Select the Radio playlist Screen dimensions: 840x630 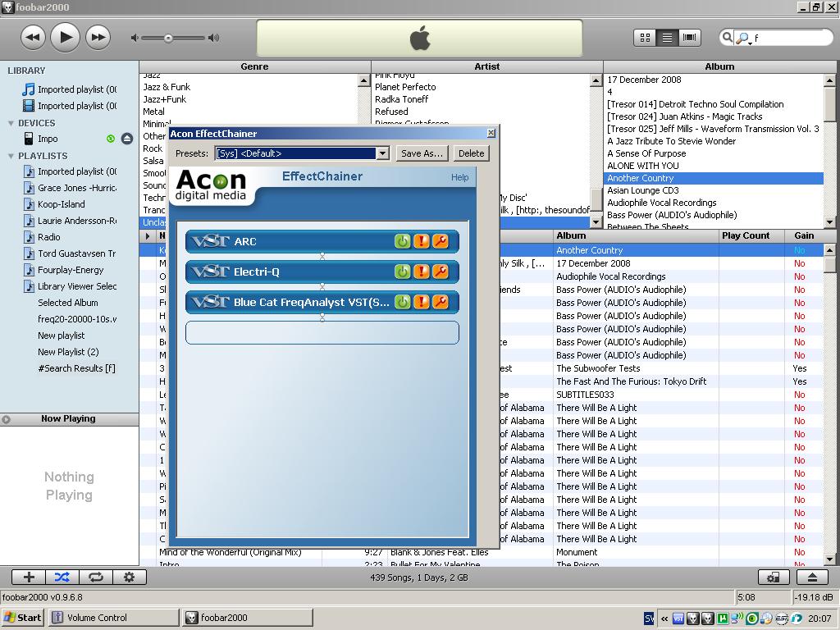click(x=48, y=237)
